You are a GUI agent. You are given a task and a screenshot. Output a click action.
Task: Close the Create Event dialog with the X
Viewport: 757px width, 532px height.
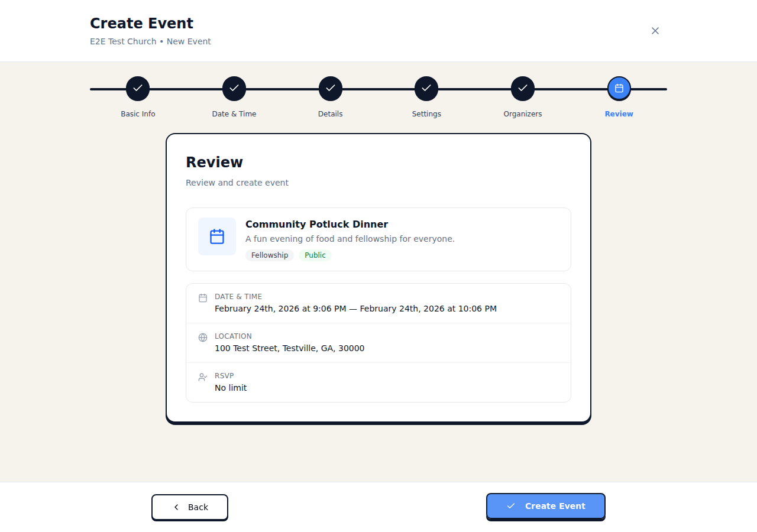(655, 30)
